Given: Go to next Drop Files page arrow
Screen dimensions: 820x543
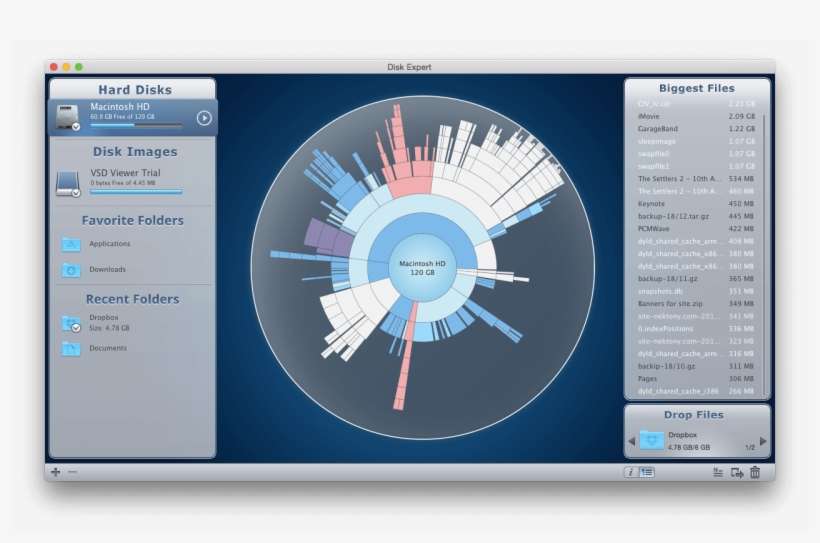Looking at the screenshot, I should tap(763, 441).
